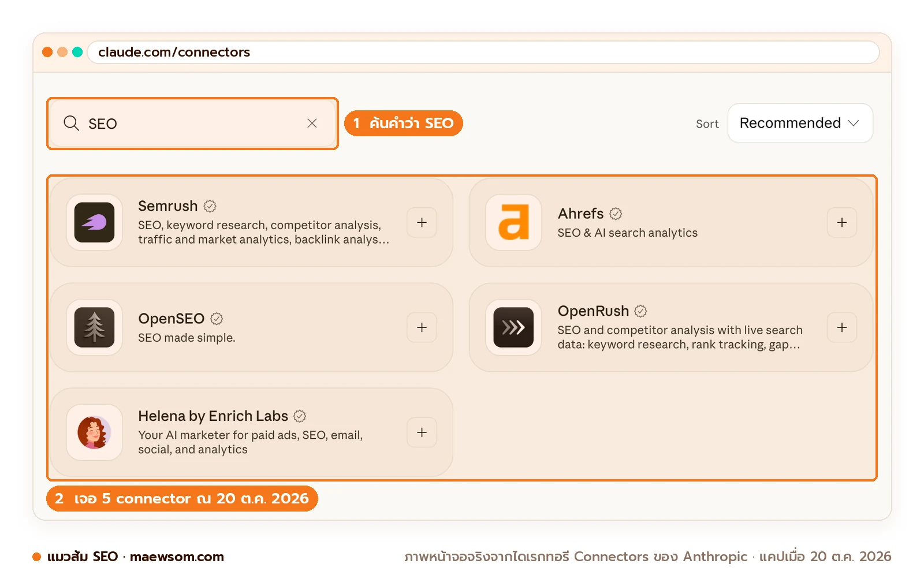Click the 'SEO made simple.' description
The height and width of the screenshot is (586, 924).
187,338
